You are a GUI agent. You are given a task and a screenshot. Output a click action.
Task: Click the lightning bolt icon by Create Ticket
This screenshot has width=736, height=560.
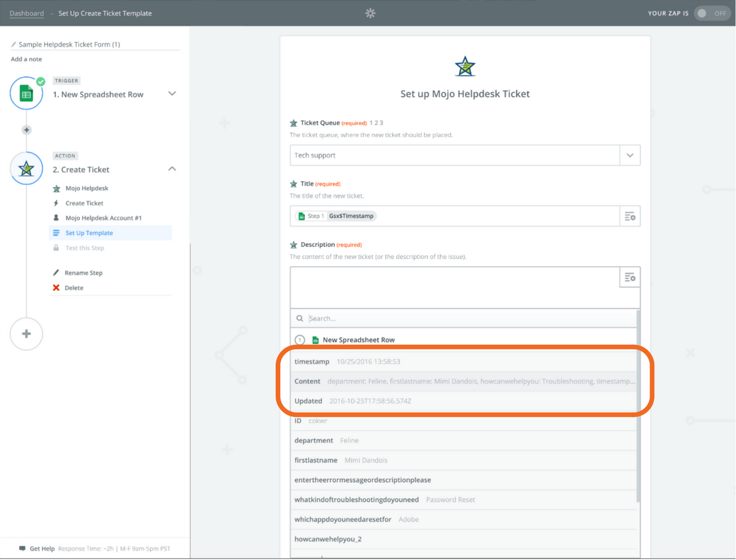tap(56, 203)
